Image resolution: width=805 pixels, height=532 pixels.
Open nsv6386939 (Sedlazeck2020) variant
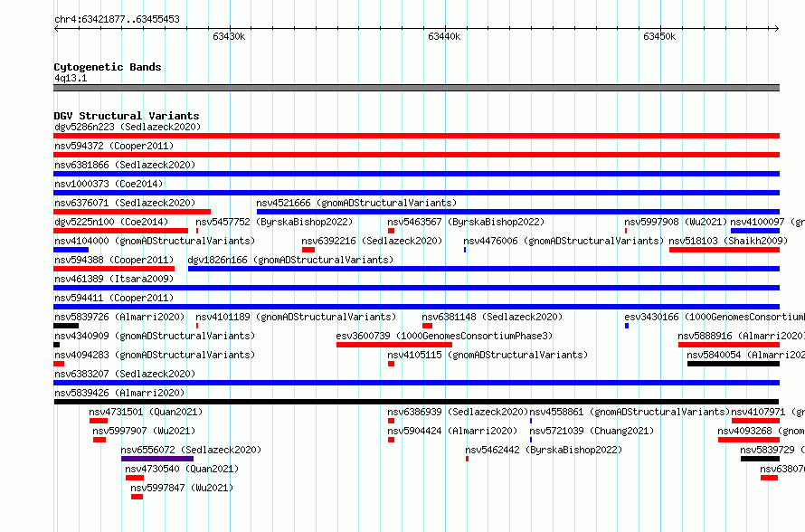click(458, 412)
